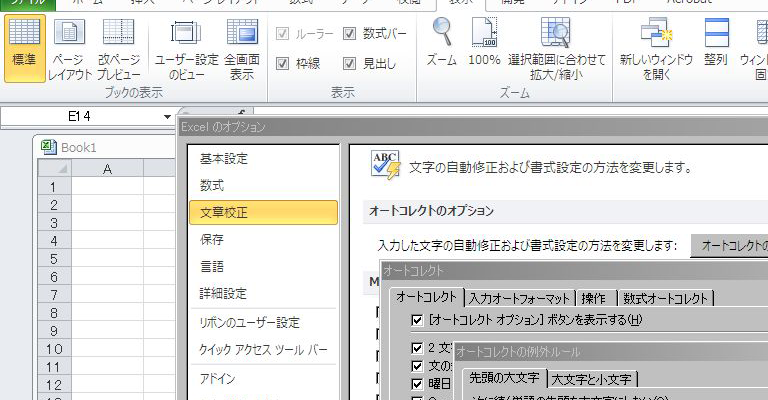Select row 12 header in Book1
The image size is (768, 400).
(54, 385)
